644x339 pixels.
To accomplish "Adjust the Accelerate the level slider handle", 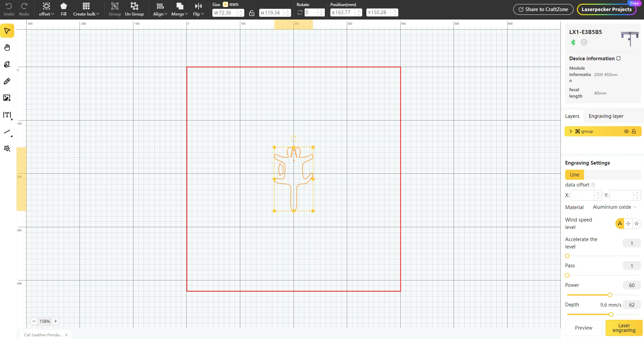I will click(x=567, y=256).
